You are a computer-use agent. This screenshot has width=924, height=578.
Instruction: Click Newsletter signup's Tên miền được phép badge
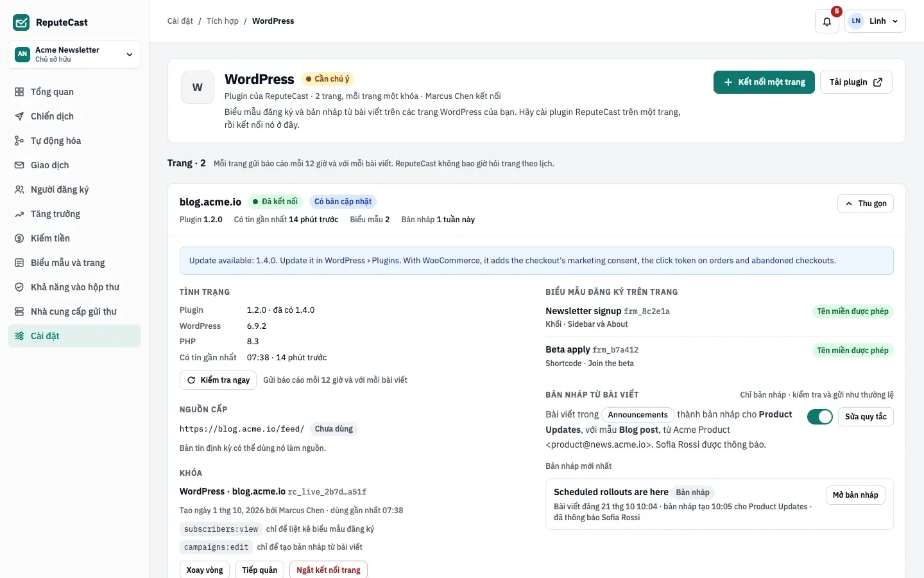(x=853, y=311)
